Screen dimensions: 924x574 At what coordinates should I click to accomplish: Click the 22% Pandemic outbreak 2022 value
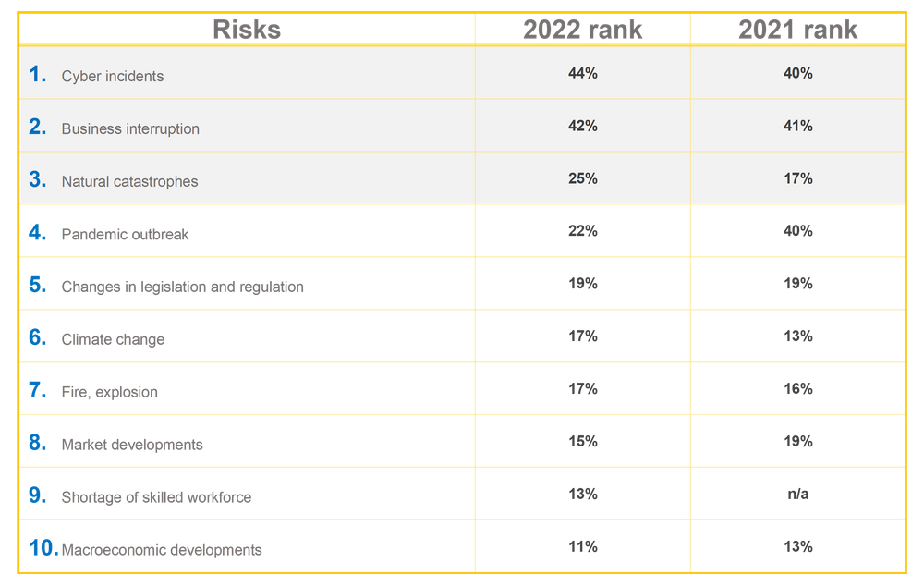point(583,231)
